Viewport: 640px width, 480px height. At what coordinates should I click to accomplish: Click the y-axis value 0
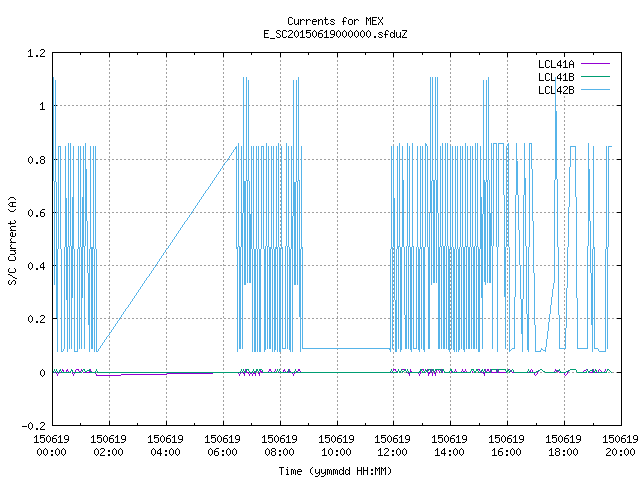(x=42, y=373)
